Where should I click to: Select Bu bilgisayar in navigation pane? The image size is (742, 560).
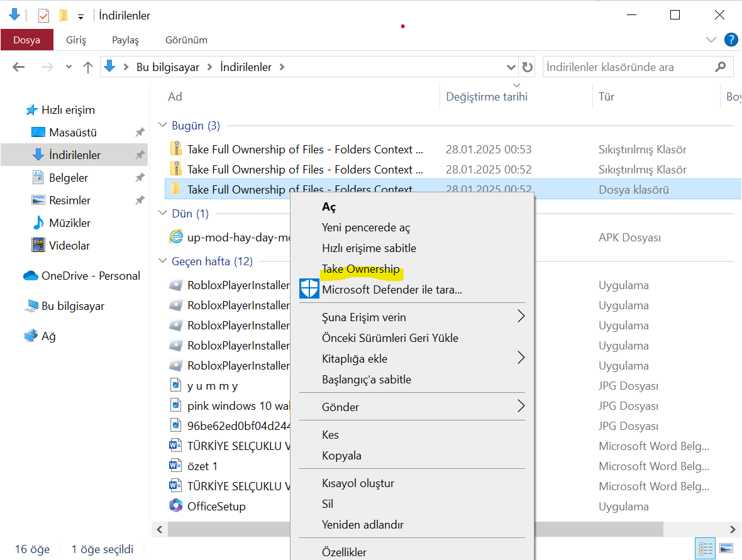point(73,306)
